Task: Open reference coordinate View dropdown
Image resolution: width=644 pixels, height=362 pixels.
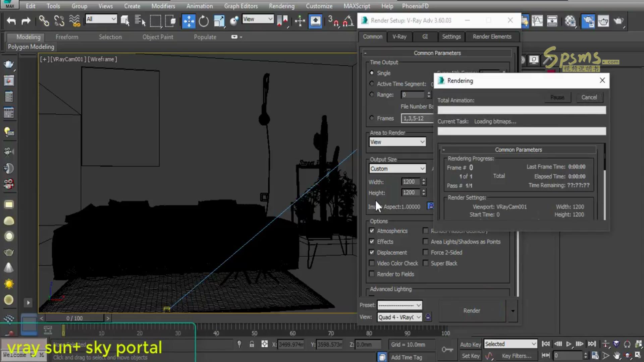Action: click(x=258, y=19)
